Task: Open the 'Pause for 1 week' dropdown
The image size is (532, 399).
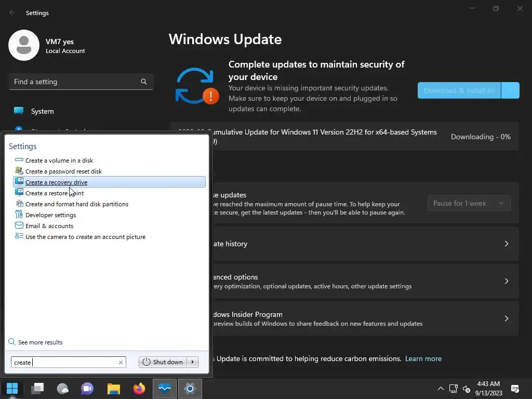Action: [469, 203]
